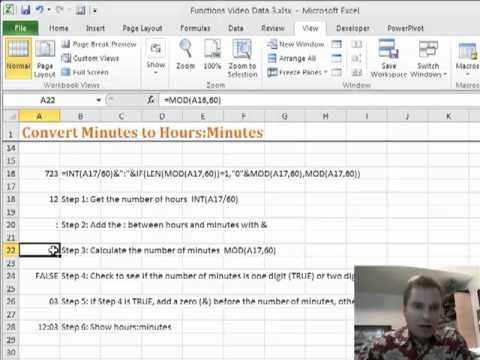Open the Macros button
480x360 pixels.
[467, 58]
